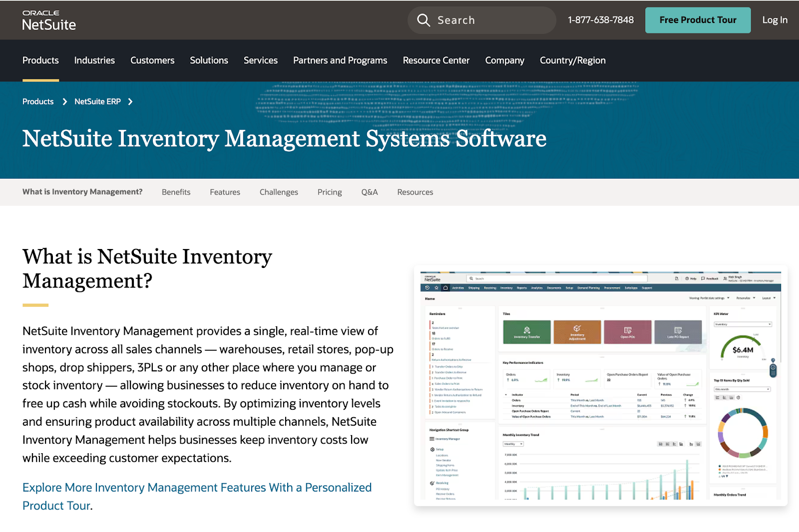
Task: Click phone number 1-877-638-7848
Action: pyautogui.click(x=600, y=20)
